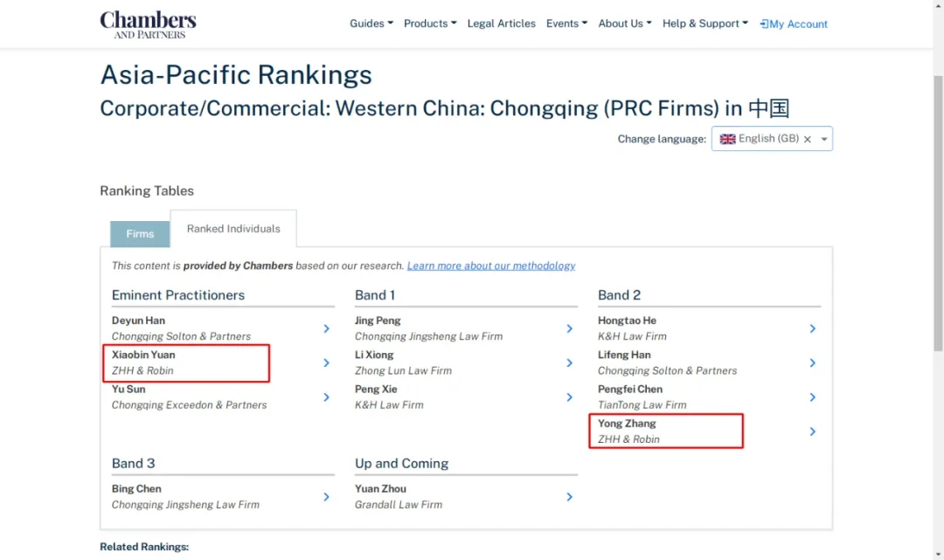Open Learn more about our methodology link
Image resolution: width=944 pixels, height=560 pixels.
491,266
